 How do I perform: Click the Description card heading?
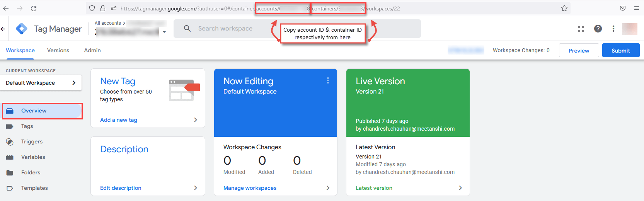pos(124,149)
